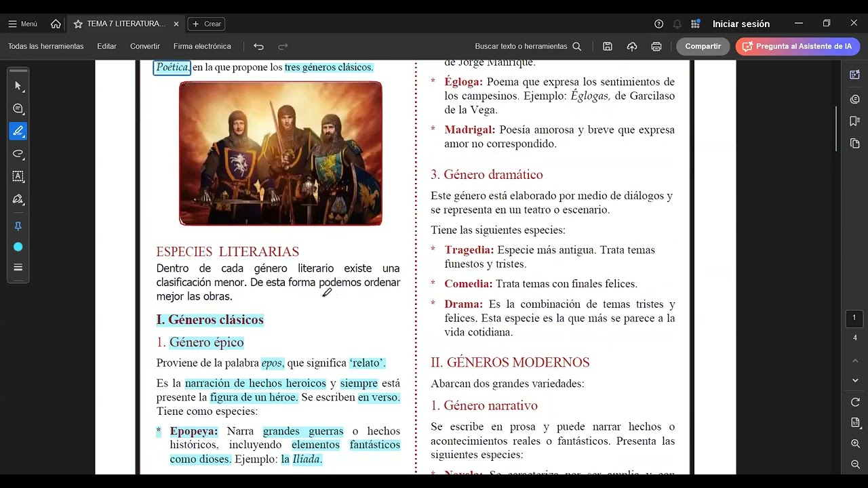
Task: Click the Crear button
Action: 207,24
